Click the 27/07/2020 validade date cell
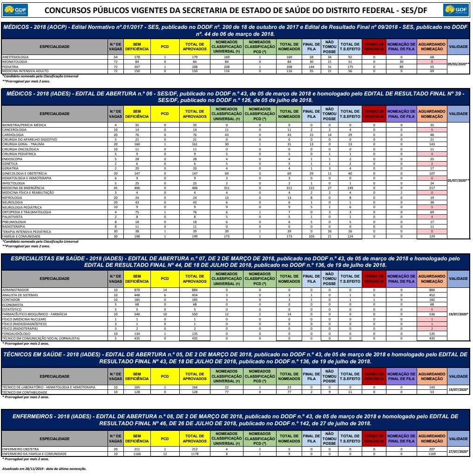 tap(459, 451)
